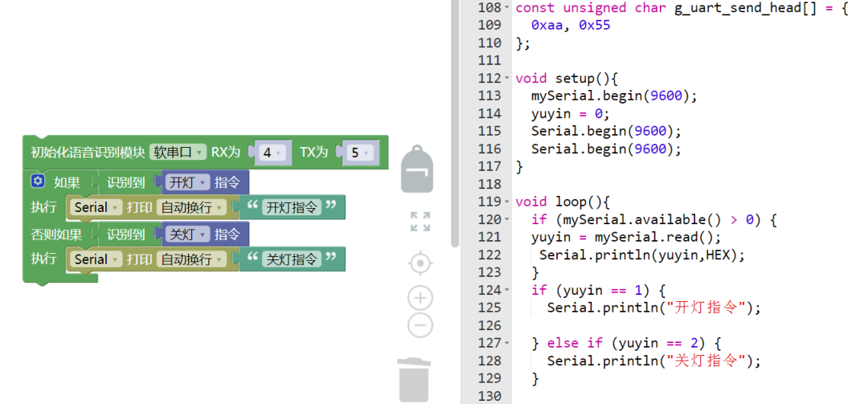
Task: Collapse code fold arrow at line 108
Action: (x=507, y=8)
